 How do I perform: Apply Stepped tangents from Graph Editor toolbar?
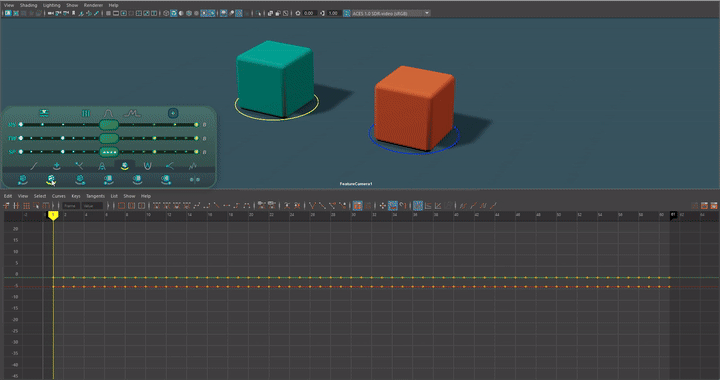pyautogui.click(x=236, y=206)
